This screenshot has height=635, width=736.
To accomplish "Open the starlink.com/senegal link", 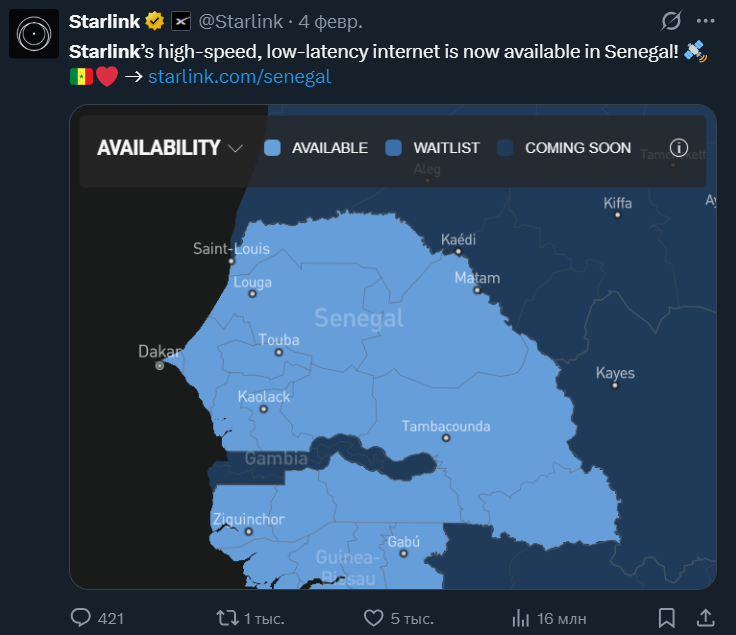I will (x=239, y=76).
